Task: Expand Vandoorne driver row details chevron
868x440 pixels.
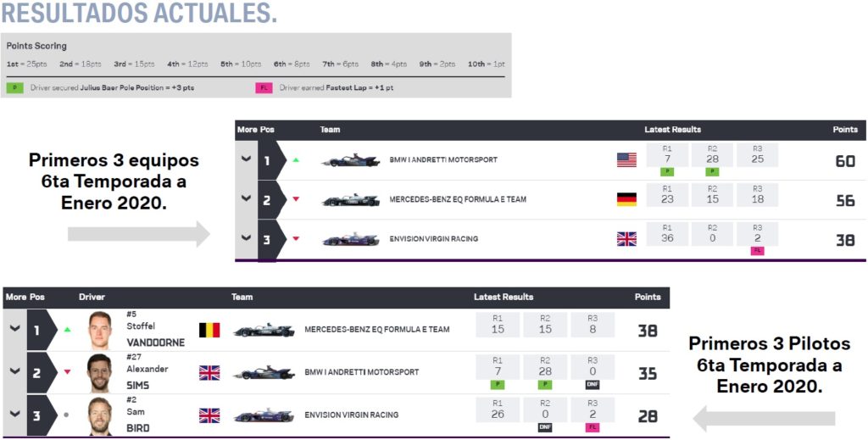Action: [x=15, y=328]
